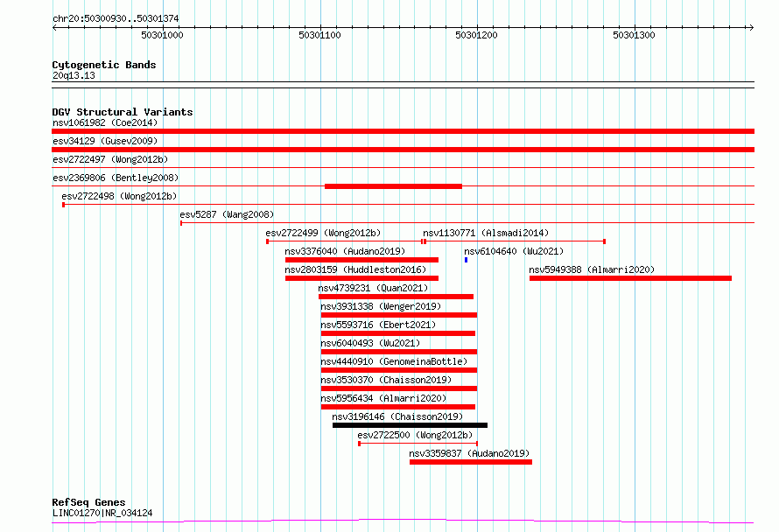Click the left arrow of the ruler
Viewport: 779px width, 532px height.
[54, 27]
